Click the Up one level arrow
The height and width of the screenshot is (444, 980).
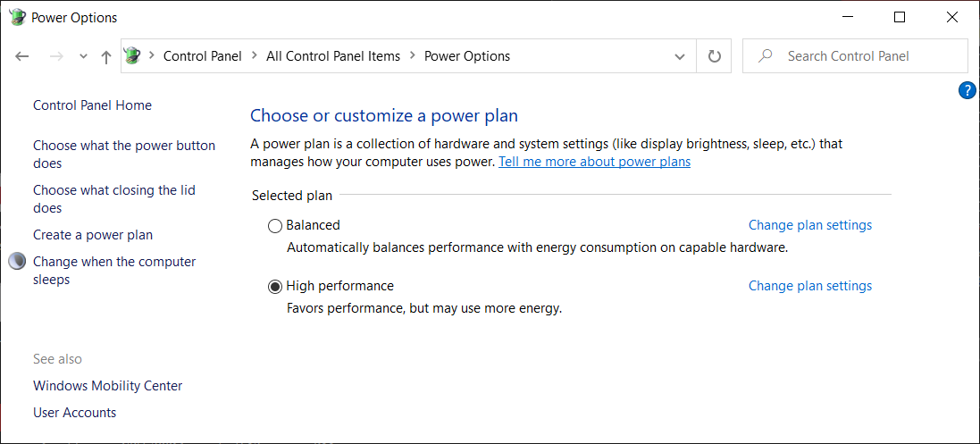click(x=106, y=56)
